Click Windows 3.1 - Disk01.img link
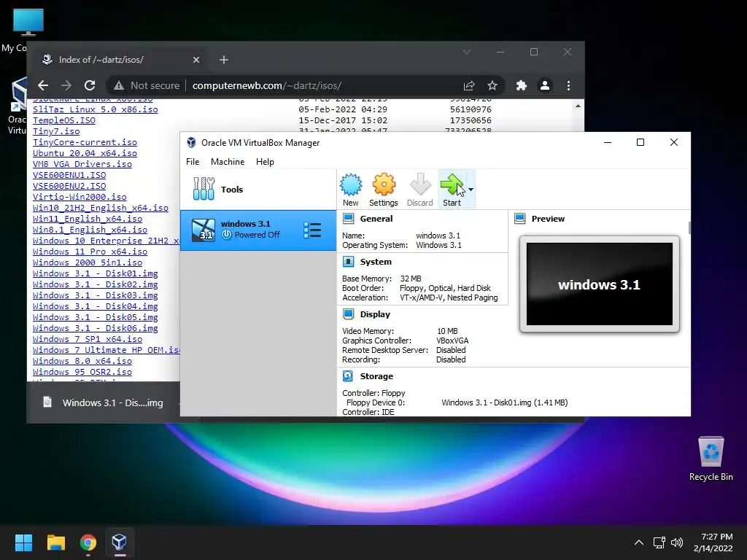Screen dimensions: 747x560 pyautogui.click(x=96, y=274)
